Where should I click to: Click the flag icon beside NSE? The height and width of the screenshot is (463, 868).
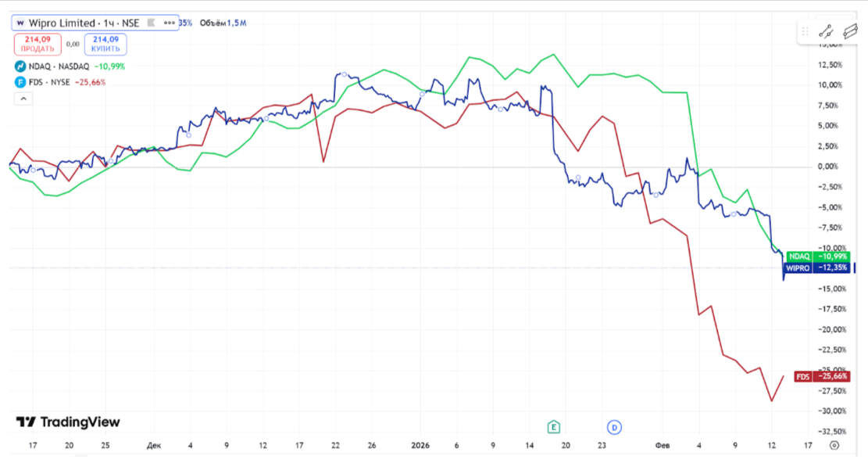152,23
